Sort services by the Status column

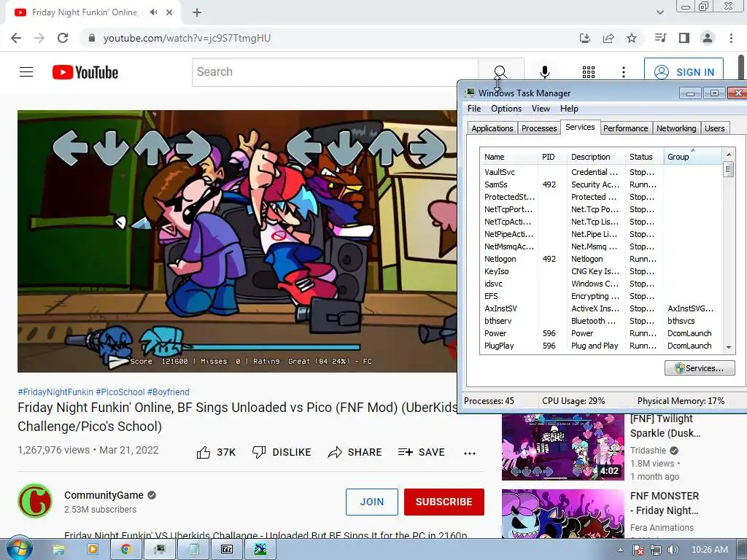click(643, 157)
